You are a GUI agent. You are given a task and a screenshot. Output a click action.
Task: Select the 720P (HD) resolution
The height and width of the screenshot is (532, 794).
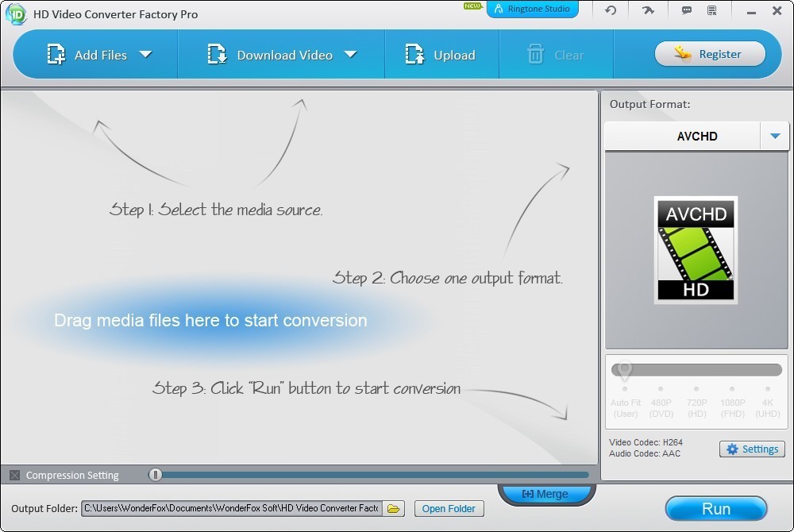[697, 408]
